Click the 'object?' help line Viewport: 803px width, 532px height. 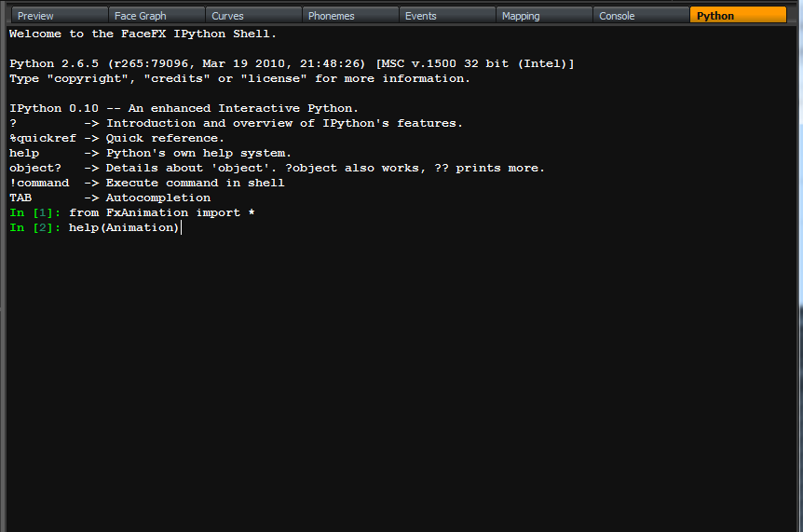point(277,168)
